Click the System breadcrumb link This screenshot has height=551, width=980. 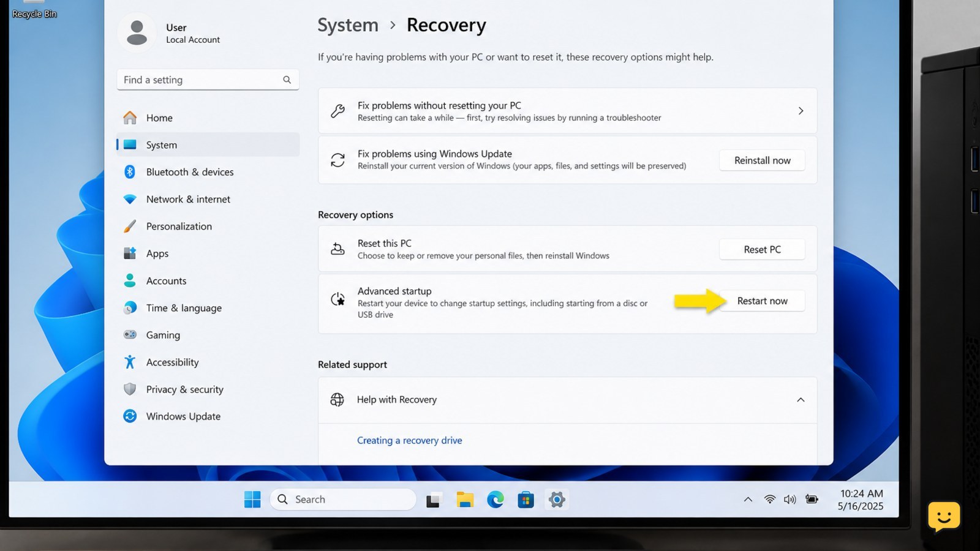tap(348, 25)
